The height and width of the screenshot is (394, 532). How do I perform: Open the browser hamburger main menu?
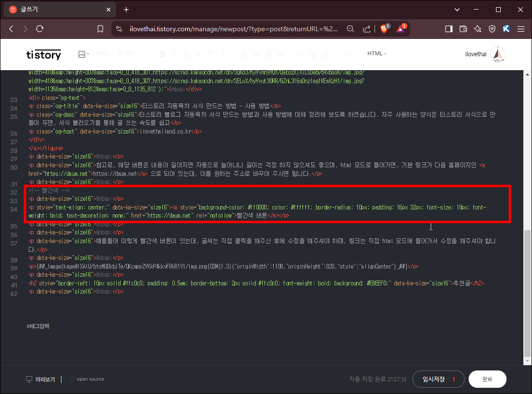pyautogui.click(x=521, y=29)
